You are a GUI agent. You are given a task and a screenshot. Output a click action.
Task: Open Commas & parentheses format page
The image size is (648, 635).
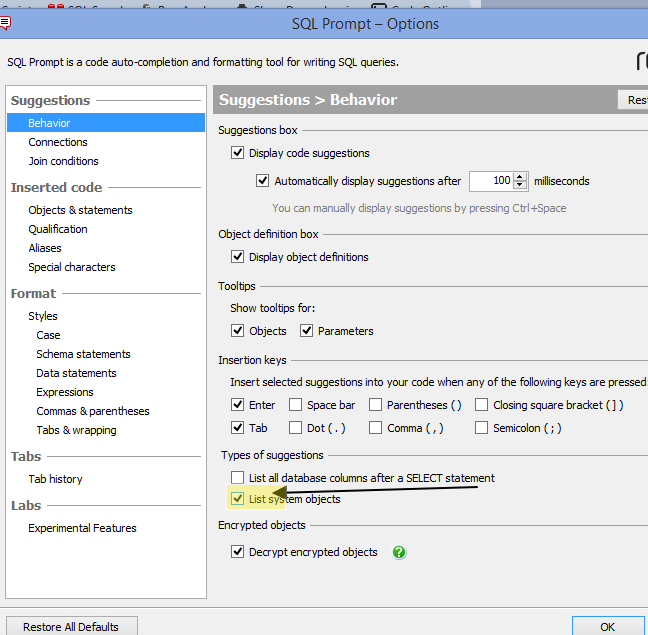93,411
